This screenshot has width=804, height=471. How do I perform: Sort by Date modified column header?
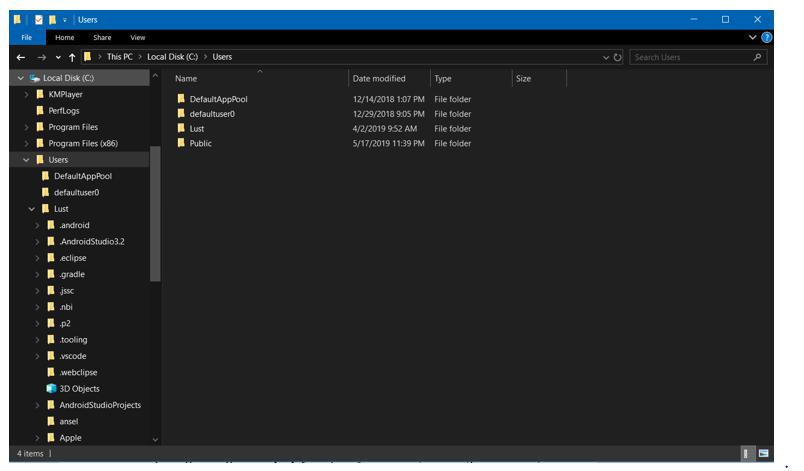[379, 78]
